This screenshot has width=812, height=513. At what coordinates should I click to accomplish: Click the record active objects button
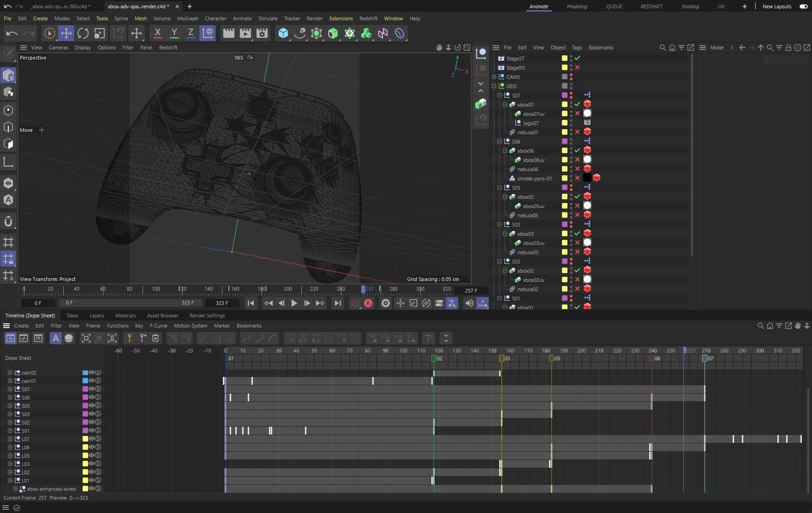(355, 303)
